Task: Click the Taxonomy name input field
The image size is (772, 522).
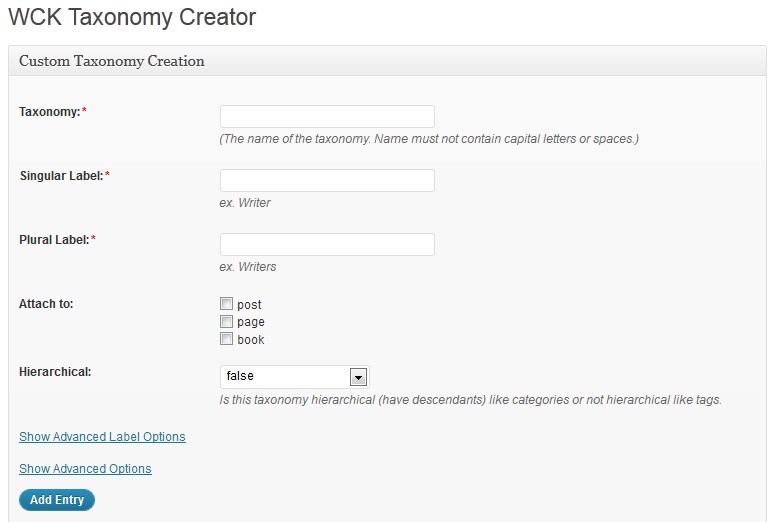Action: click(x=327, y=117)
